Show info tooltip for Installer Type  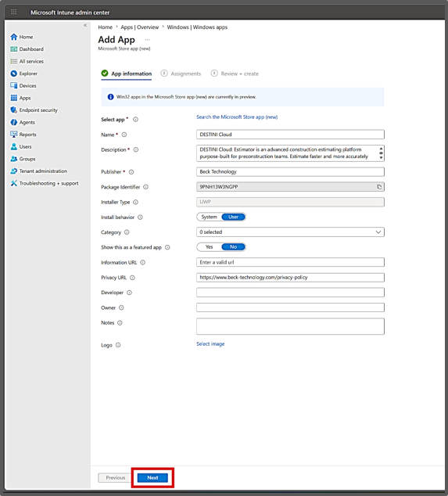point(135,202)
